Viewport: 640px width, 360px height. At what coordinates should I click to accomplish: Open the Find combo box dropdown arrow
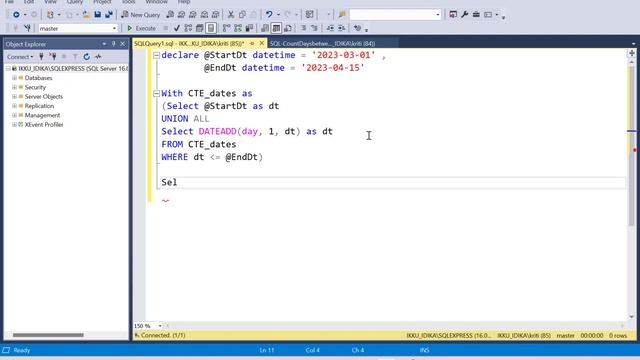click(x=438, y=15)
